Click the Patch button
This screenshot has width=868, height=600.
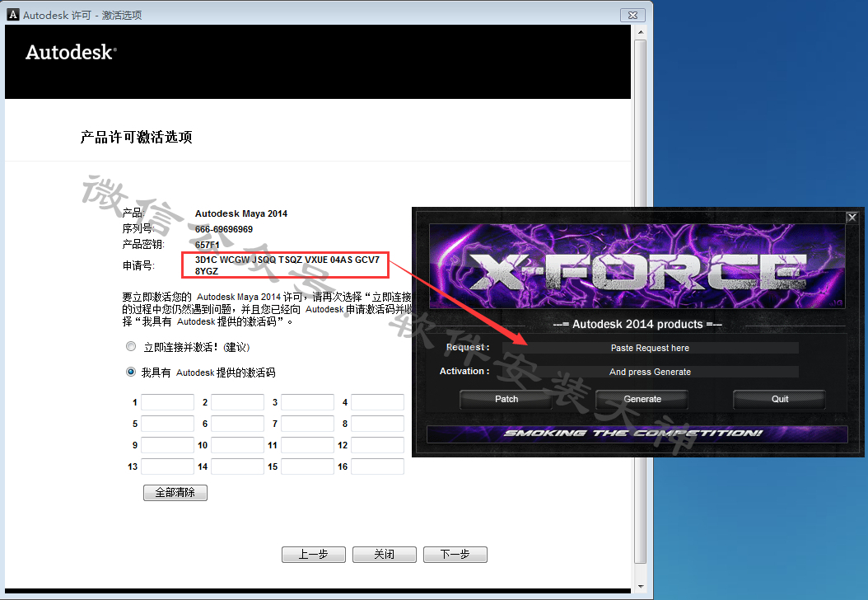point(506,399)
